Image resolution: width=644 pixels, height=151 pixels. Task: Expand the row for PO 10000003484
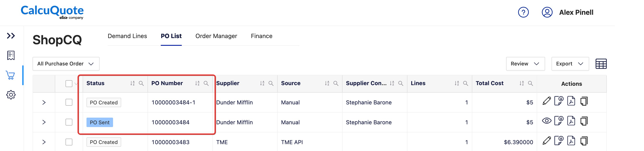pyautogui.click(x=44, y=122)
